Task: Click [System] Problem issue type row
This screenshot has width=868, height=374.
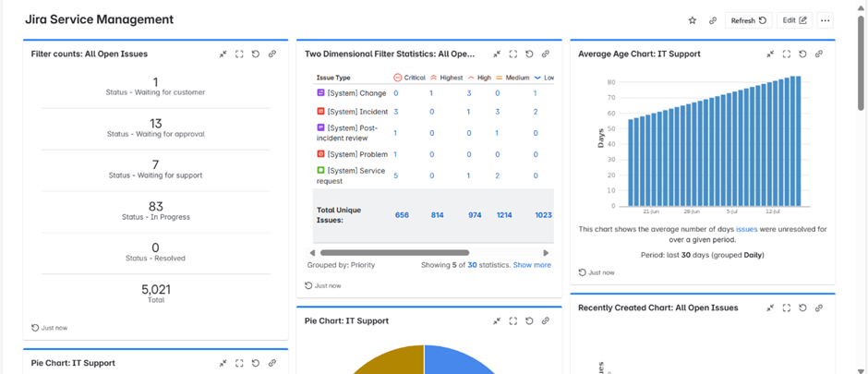Action: pos(352,154)
